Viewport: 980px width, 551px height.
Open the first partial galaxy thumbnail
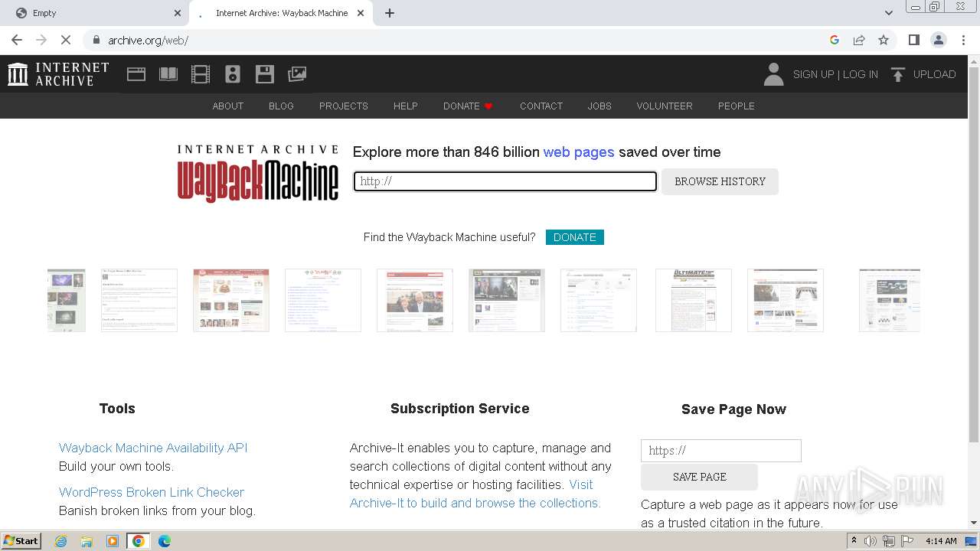pos(67,300)
